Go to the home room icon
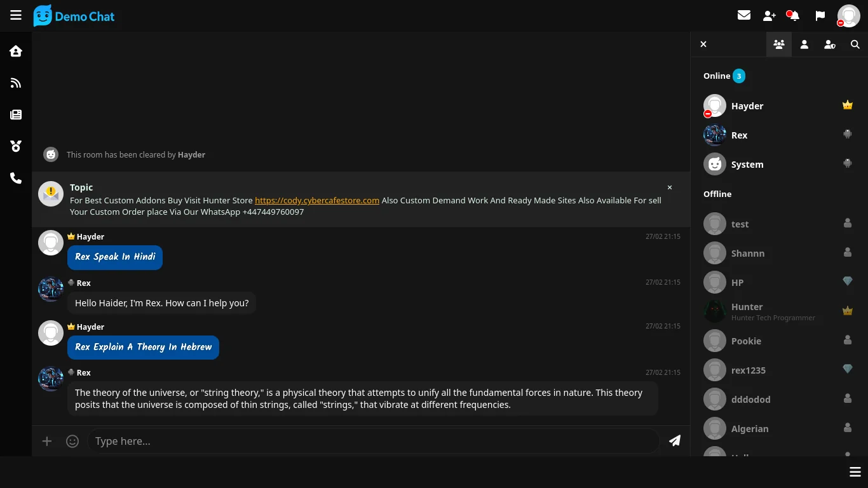Viewport: 868px width, 488px height. 16,51
